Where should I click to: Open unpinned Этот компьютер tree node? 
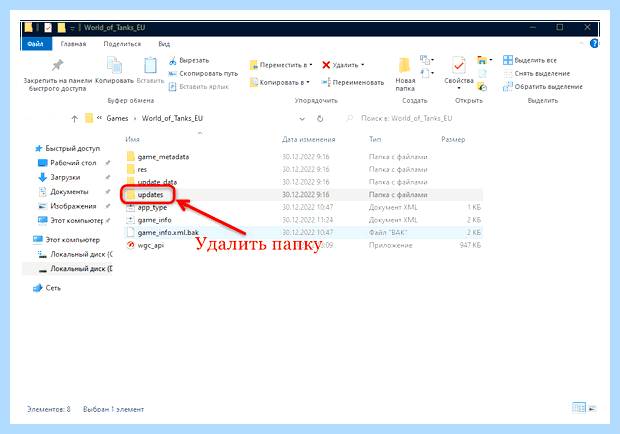[x=66, y=240]
